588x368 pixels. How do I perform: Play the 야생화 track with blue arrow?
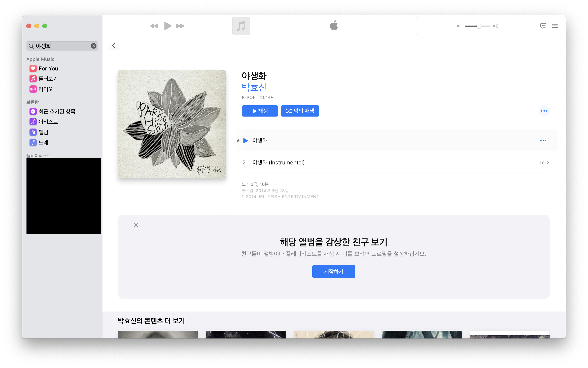tap(246, 140)
